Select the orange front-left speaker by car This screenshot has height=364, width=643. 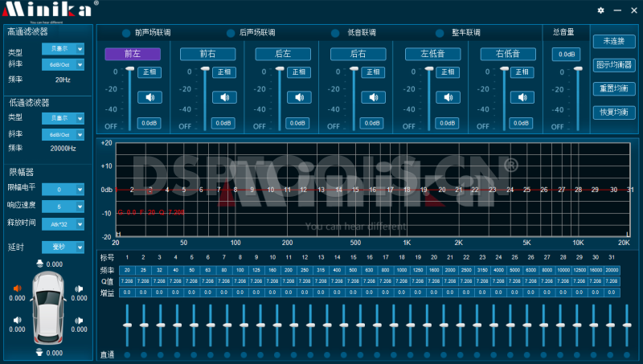(x=17, y=288)
